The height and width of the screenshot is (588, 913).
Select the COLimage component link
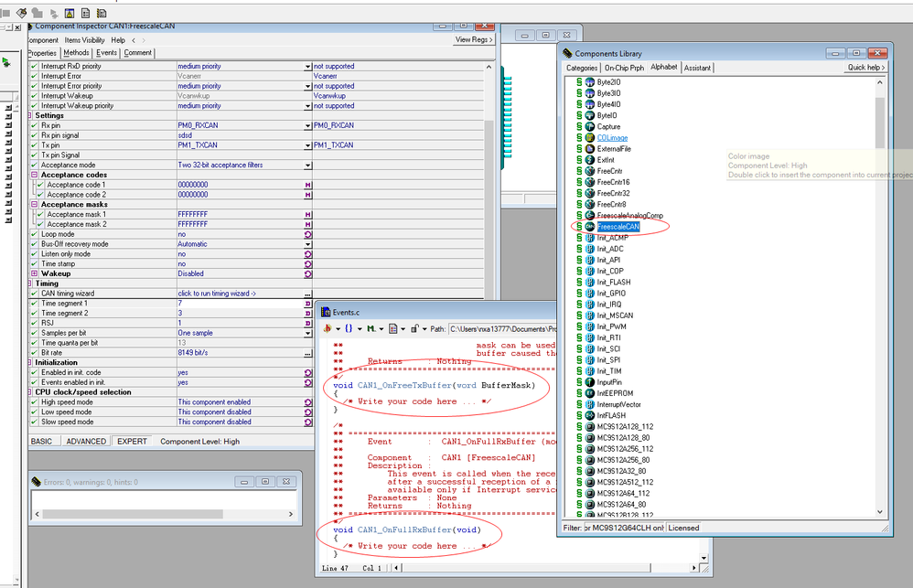tap(612, 137)
